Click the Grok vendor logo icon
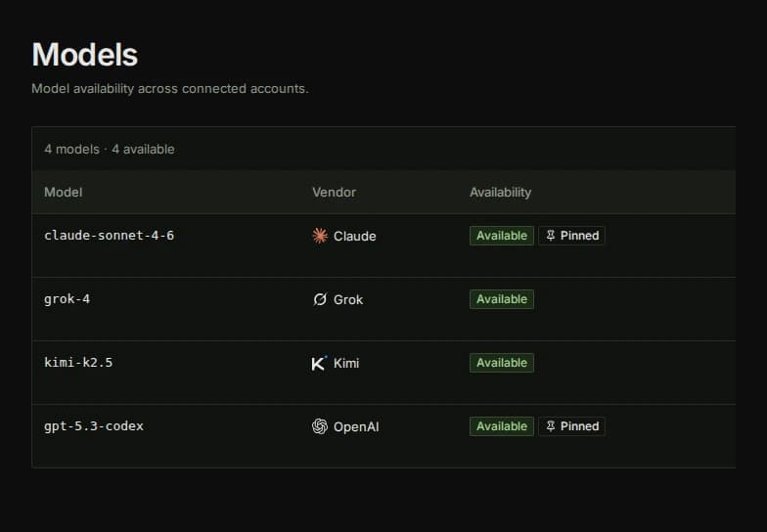Image resolution: width=767 pixels, height=532 pixels. point(320,299)
